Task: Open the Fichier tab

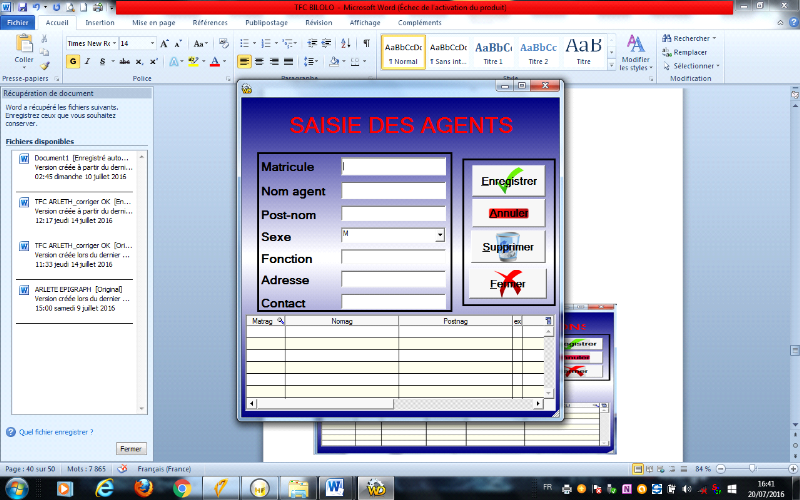Action: coord(18,22)
